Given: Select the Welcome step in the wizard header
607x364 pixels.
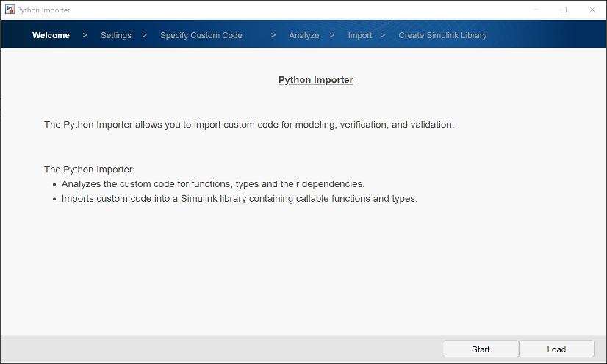Looking at the screenshot, I should pyautogui.click(x=51, y=35).
